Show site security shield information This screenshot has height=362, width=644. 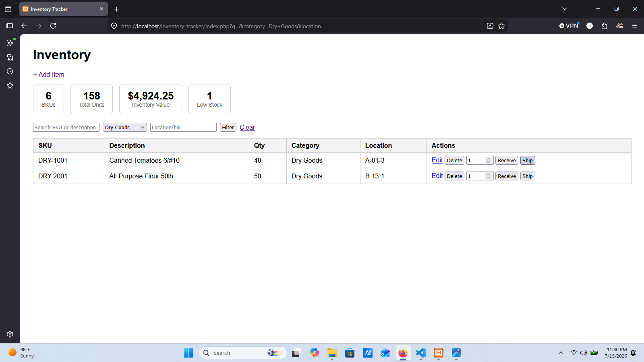tap(114, 26)
